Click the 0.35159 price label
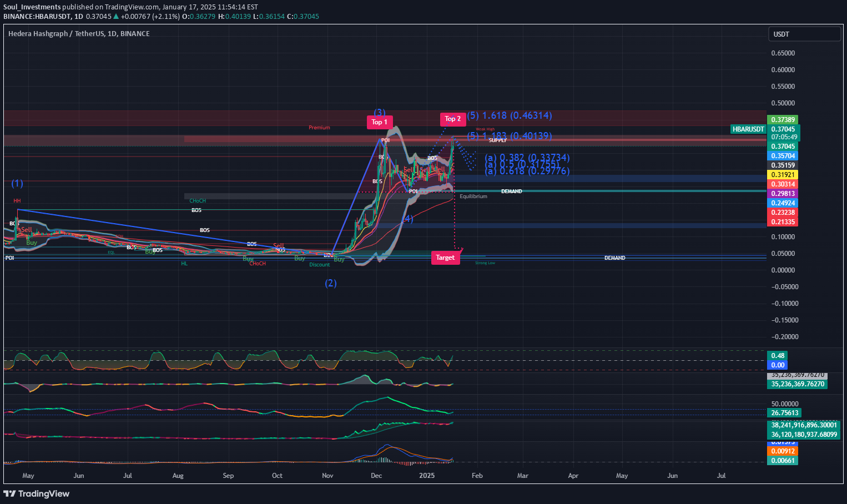 point(783,165)
